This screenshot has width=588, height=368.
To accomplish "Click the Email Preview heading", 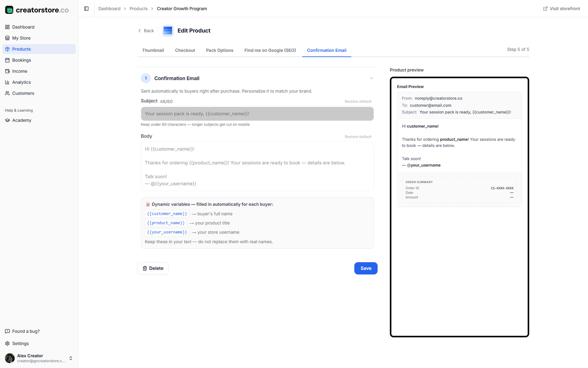I will (x=410, y=87).
